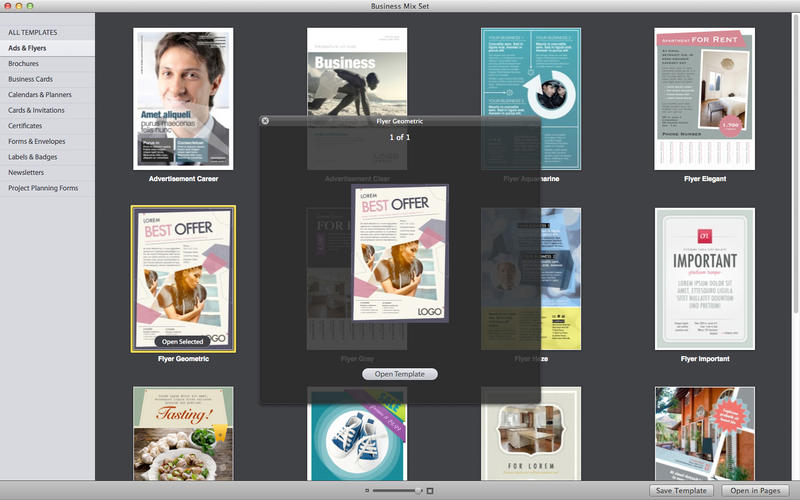This screenshot has width=800, height=500.
Task: Click the Flyer Geometric popup title
Action: point(400,121)
